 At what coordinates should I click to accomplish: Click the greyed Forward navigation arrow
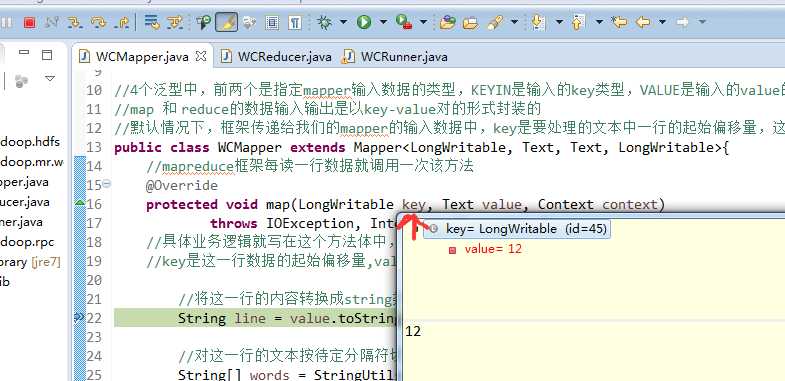(x=682, y=22)
